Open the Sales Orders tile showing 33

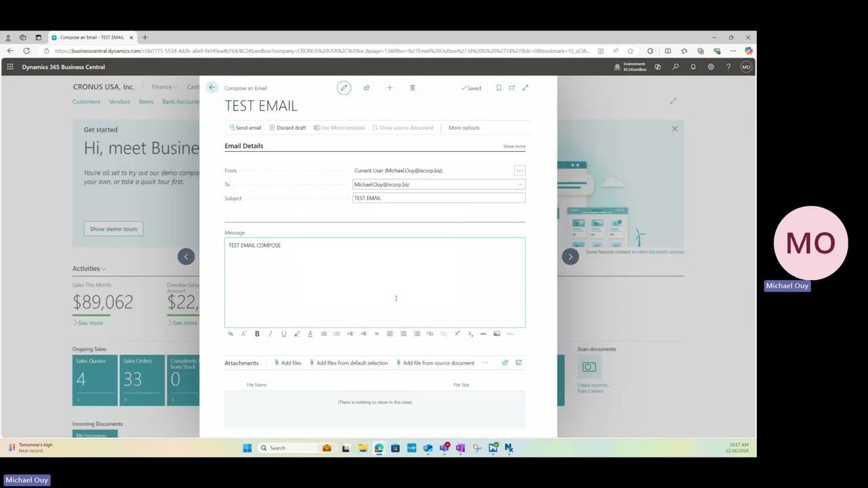click(142, 380)
